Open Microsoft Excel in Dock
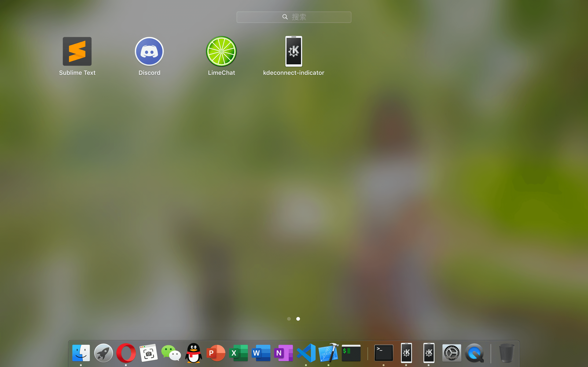 coord(239,353)
